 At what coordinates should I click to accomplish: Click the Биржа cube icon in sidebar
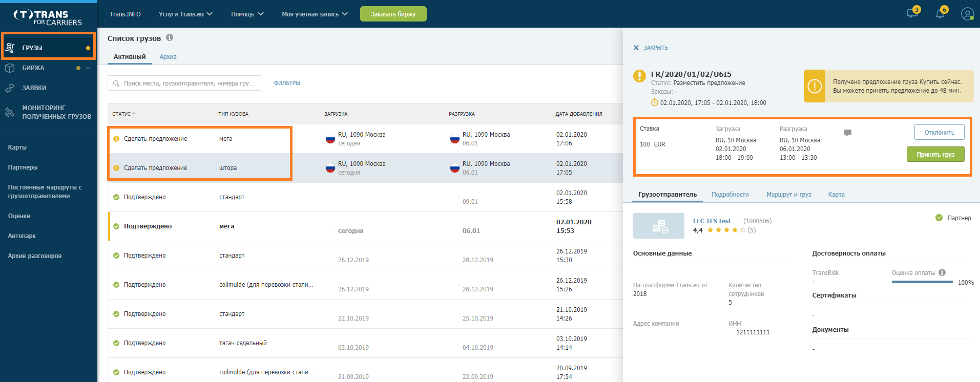point(10,68)
